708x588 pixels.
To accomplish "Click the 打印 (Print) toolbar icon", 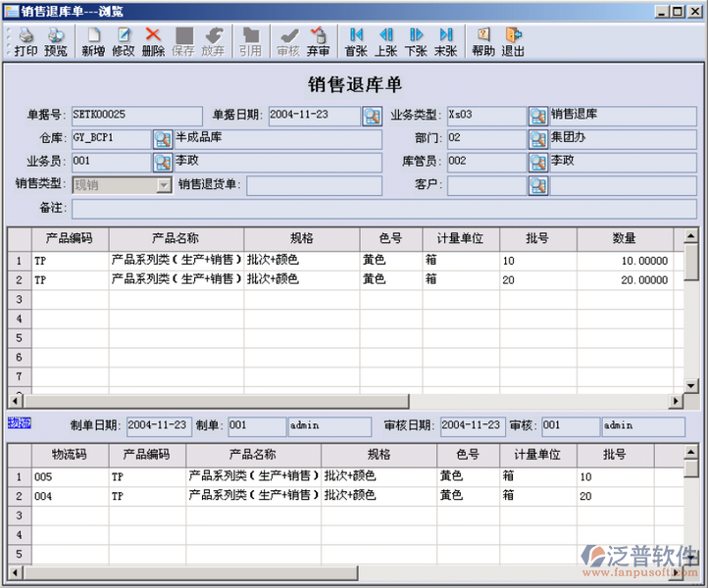I will (25, 41).
